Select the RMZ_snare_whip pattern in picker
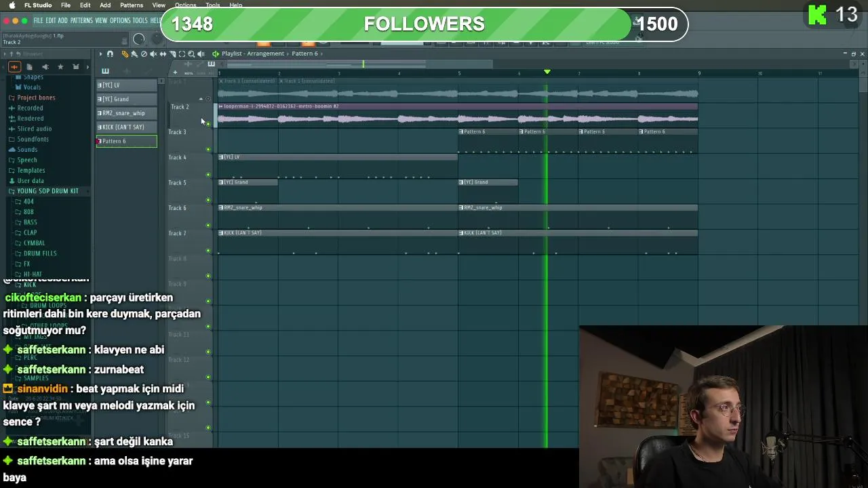Viewport: 868px width, 488px height. [x=126, y=113]
